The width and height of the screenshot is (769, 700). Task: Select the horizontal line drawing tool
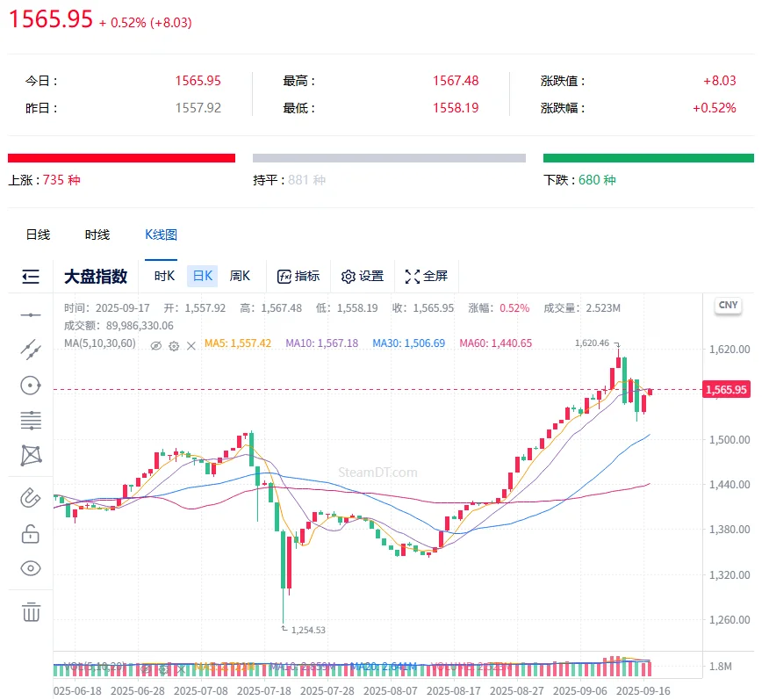click(30, 314)
